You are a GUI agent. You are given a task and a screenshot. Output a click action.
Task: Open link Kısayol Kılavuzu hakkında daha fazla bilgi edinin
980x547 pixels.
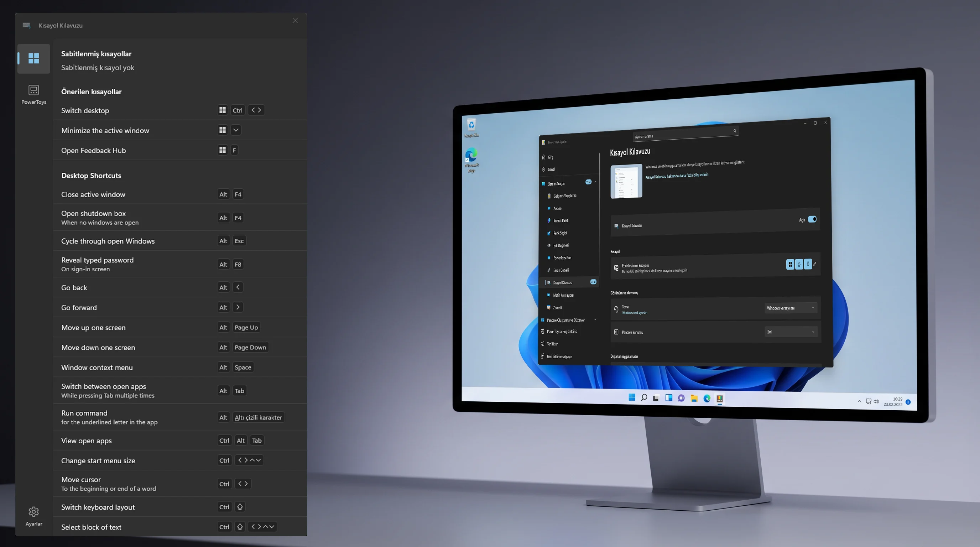point(677,176)
